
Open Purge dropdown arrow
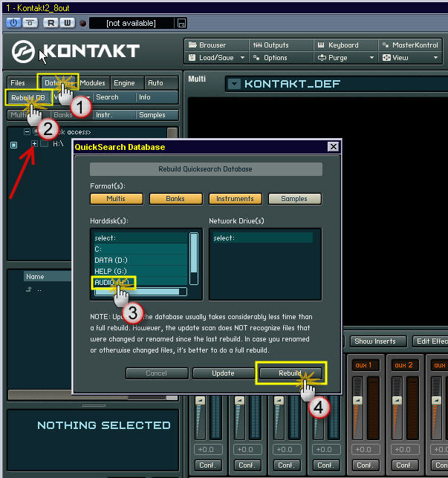371,57
